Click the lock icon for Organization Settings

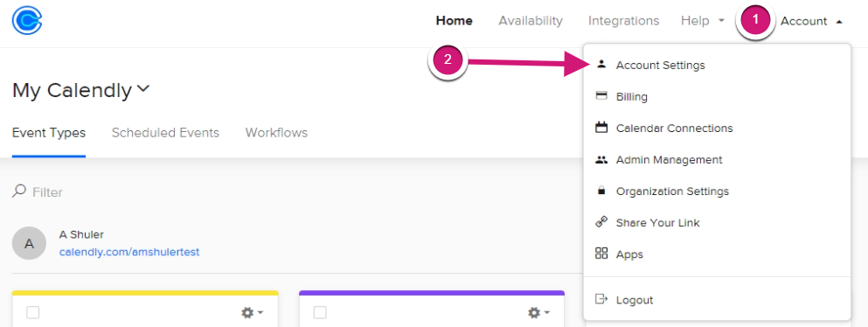(x=601, y=191)
